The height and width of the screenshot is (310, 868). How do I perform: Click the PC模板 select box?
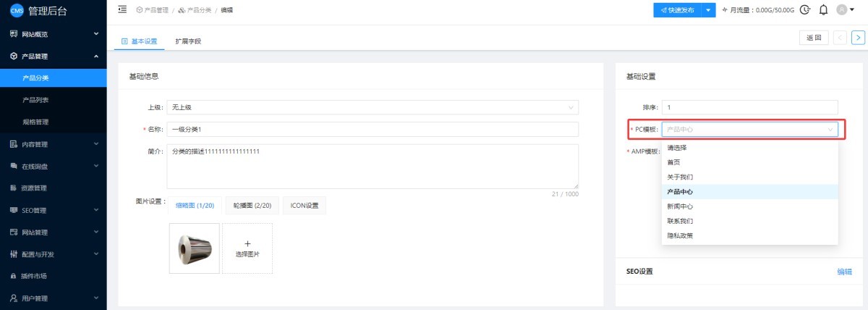click(749, 130)
